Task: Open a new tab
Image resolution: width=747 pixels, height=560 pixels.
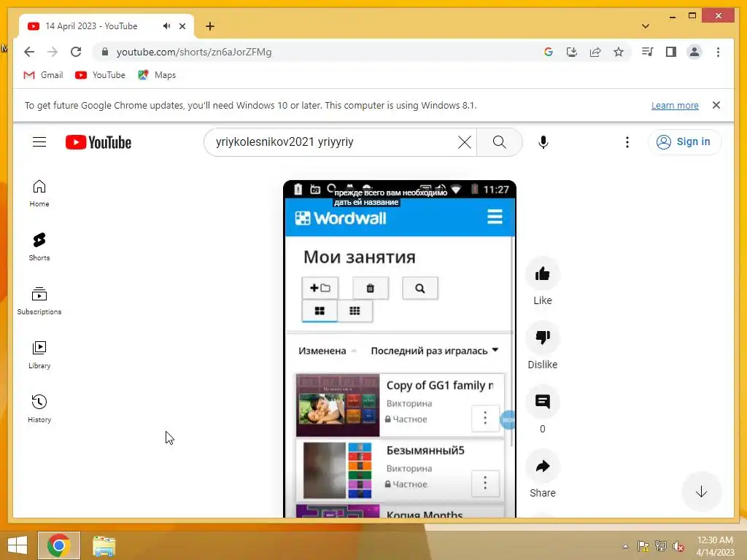Action: tap(210, 26)
